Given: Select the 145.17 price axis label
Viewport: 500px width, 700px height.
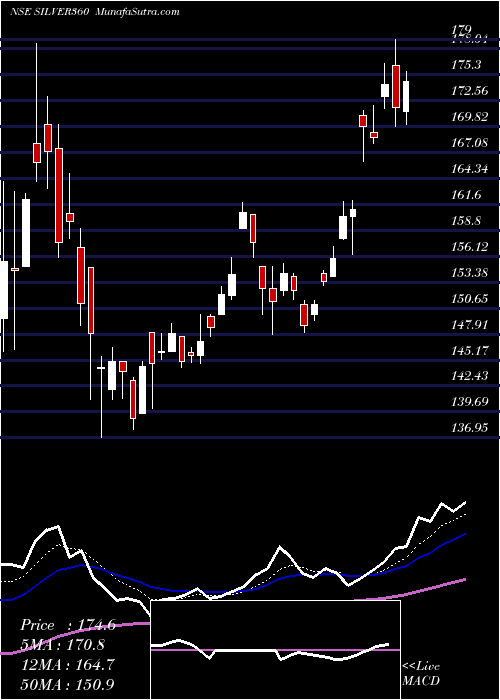Looking at the screenshot, I should (x=470, y=350).
